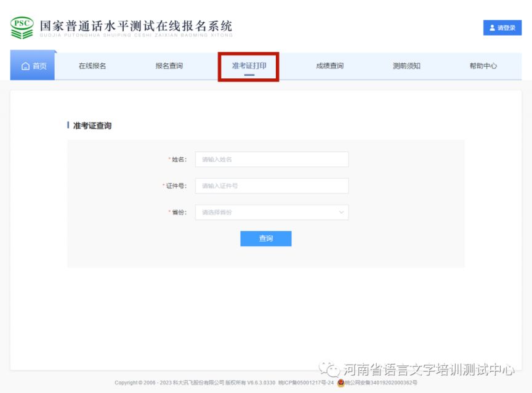Screen dimensions: 532x393
Task: Click the 姓名 name input field
Action: point(271,159)
